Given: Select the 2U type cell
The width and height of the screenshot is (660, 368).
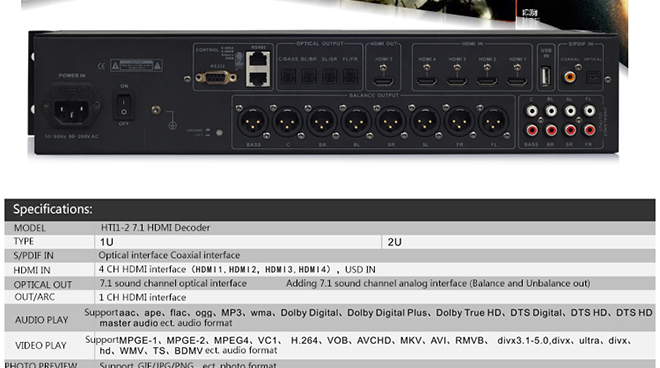Looking at the screenshot, I should pyautogui.click(x=519, y=242).
